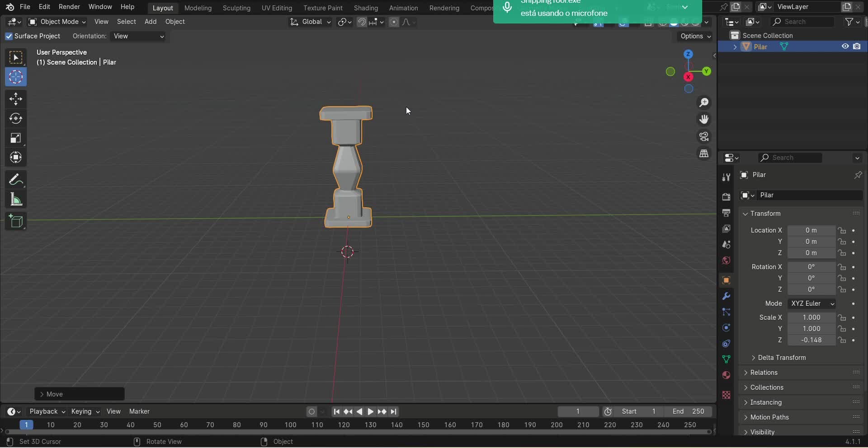Select the Move tool in toolbar
This screenshot has height=448, width=868.
[x=16, y=99]
